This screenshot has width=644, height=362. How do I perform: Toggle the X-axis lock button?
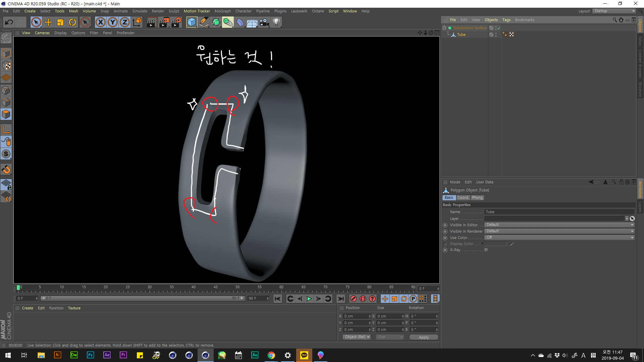pyautogui.click(x=100, y=22)
